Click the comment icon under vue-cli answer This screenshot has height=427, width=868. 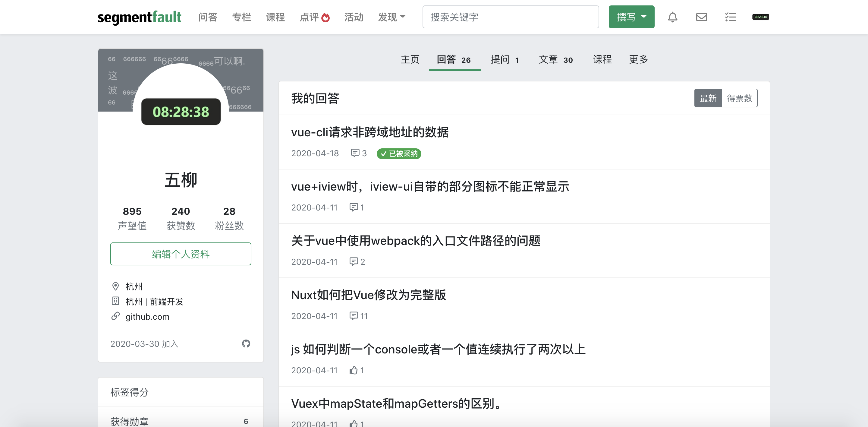click(355, 153)
